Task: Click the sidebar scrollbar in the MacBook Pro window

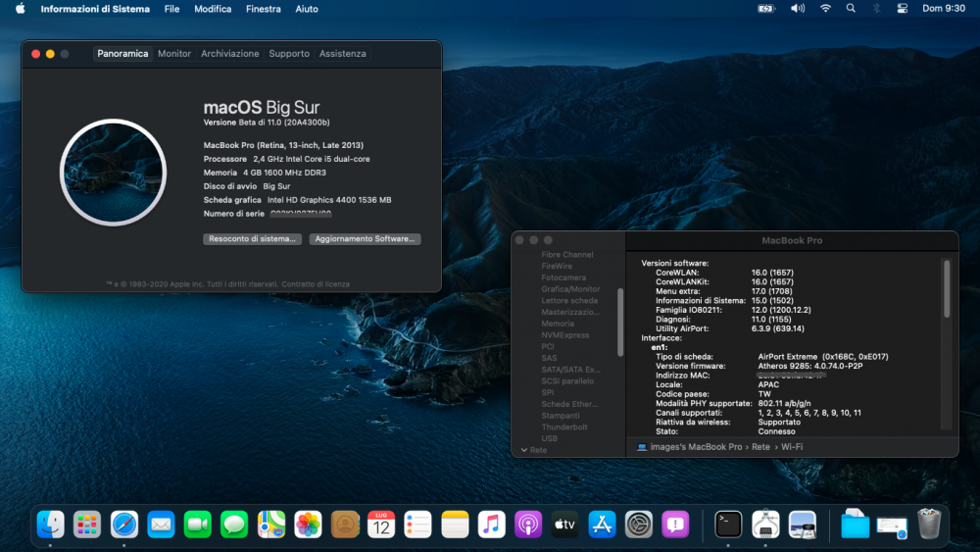Action: 620,322
